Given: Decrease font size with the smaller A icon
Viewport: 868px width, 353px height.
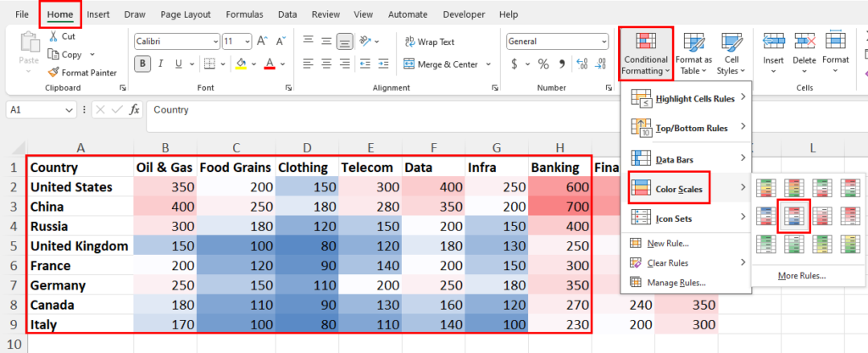Looking at the screenshot, I should pos(281,41).
